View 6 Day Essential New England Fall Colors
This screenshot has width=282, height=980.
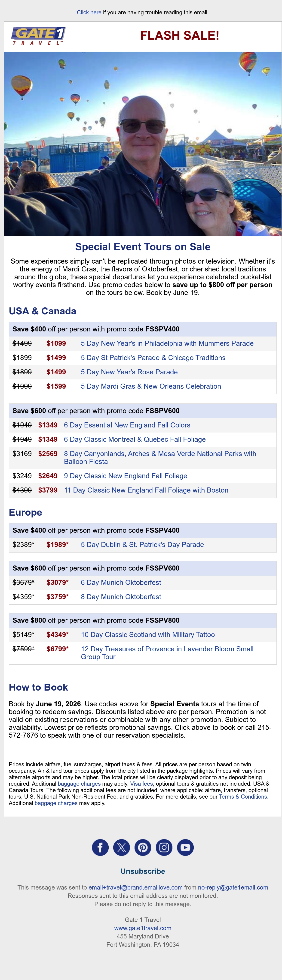coord(127,425)
